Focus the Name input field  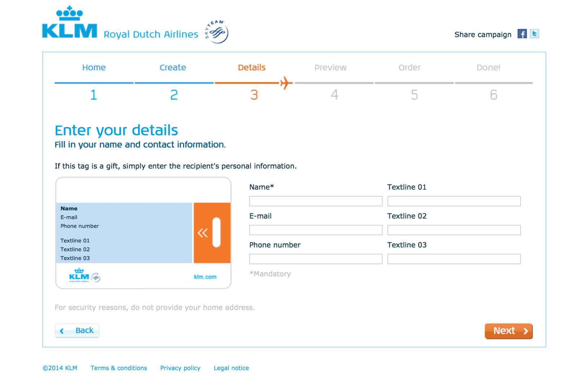(315, 201)
